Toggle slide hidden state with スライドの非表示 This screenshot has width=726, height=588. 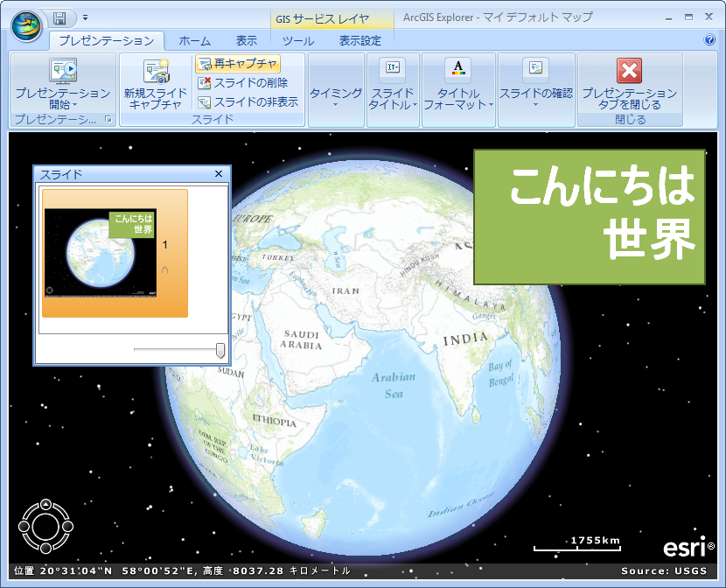[248, 101]
